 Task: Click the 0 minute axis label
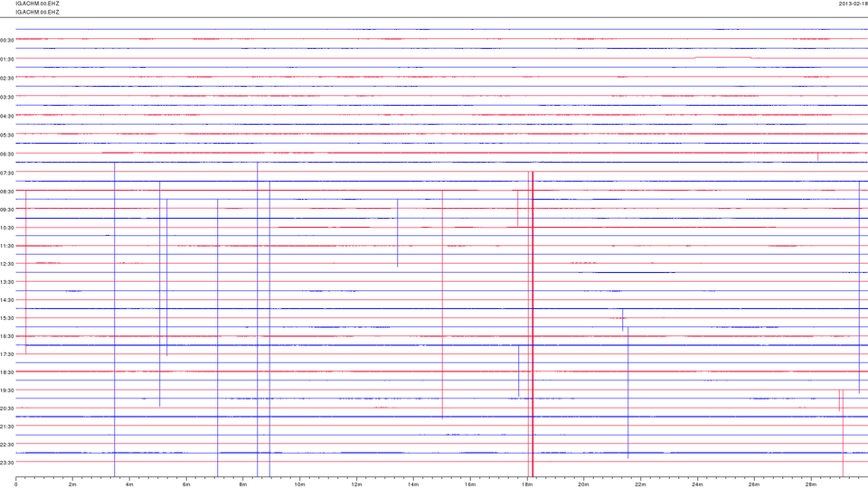[x=16, y=484]
